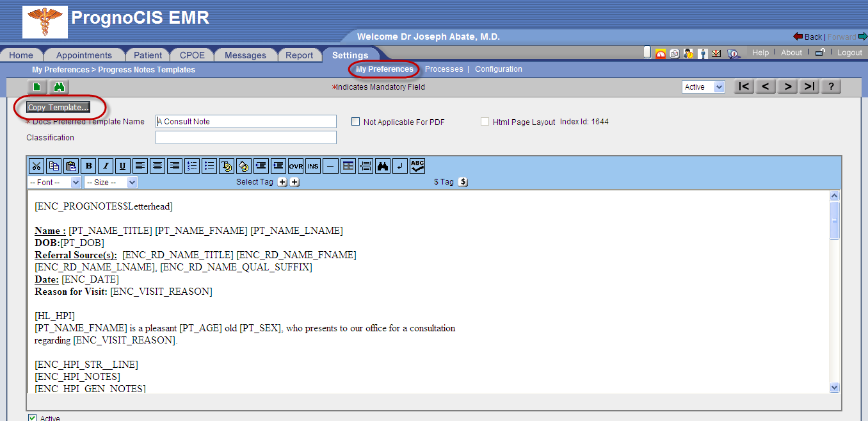The image size is (868, 421).
Task: Decrease indent of the paragraph
Action: [261, 166]
